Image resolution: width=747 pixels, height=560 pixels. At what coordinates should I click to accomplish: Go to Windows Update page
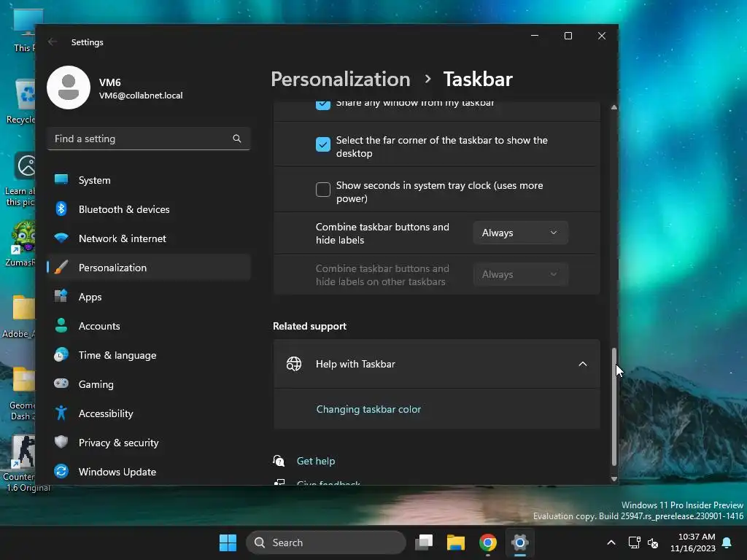coord(149,472)
